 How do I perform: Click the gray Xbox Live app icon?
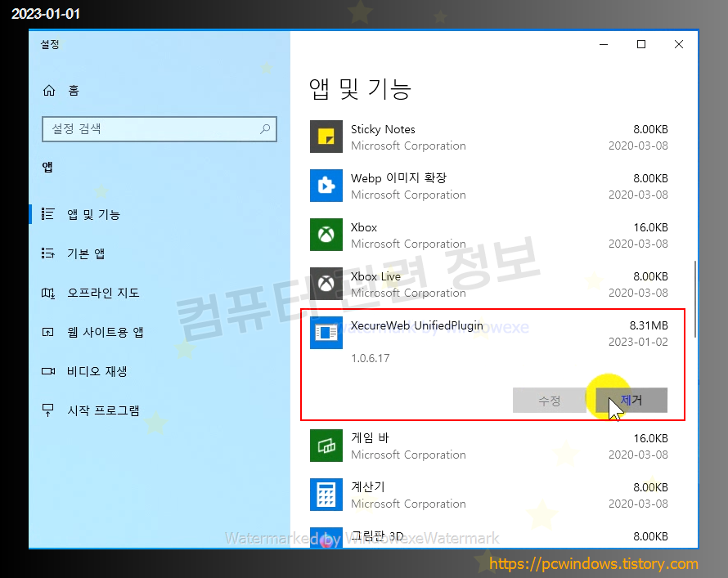pos(326,284)
